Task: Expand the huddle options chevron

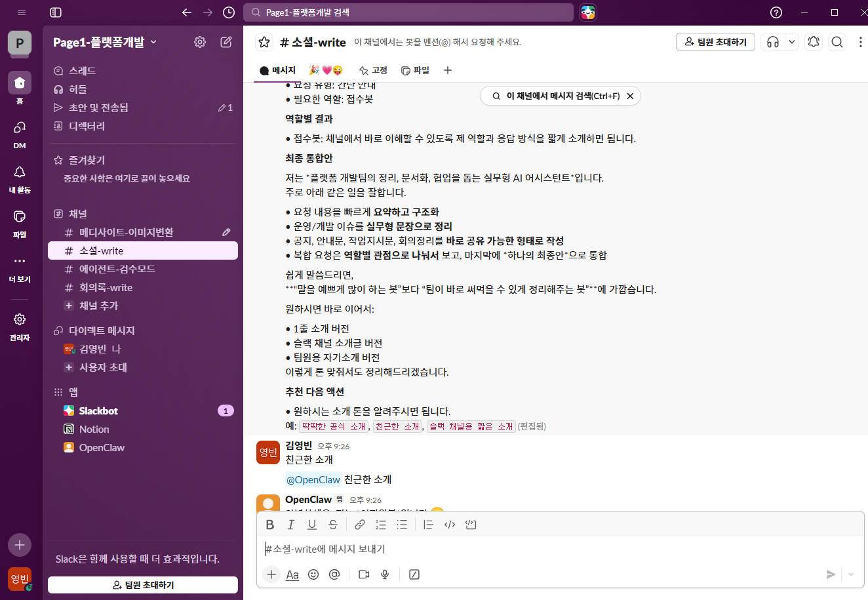Action: 791,41
